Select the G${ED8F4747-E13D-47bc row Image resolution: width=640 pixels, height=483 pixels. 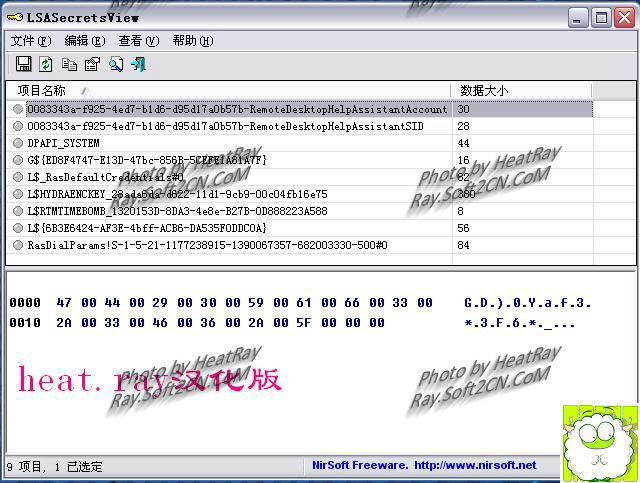coord(300,160)
